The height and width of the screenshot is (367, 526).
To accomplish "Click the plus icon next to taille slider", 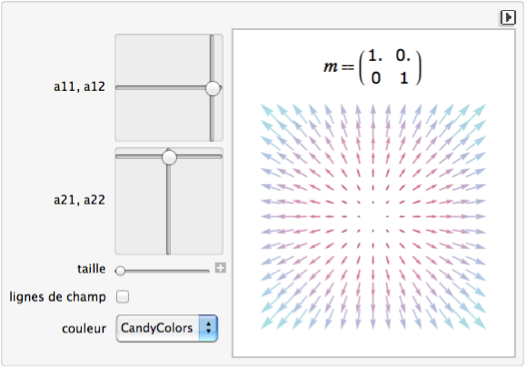I will tap(220, 268).
